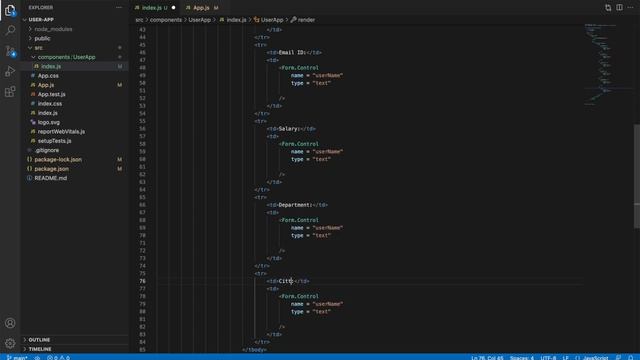Click the Open Changes icon in editor toolbar
Image resolution: width=640 pixels, height=360 pixels.
coord(608,7)
